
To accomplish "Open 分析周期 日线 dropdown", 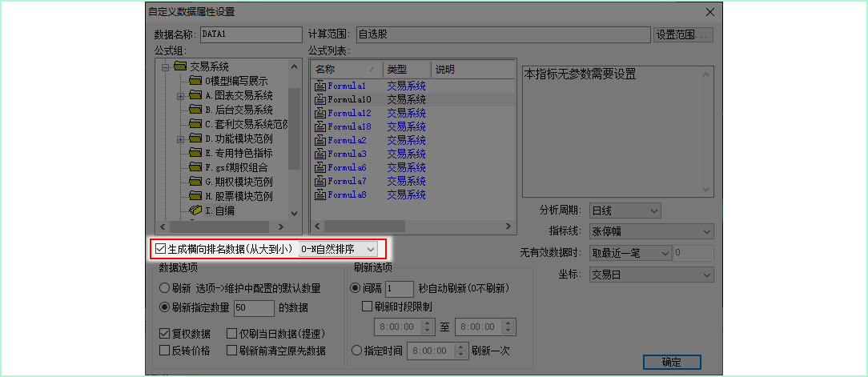I will point(625,211).
